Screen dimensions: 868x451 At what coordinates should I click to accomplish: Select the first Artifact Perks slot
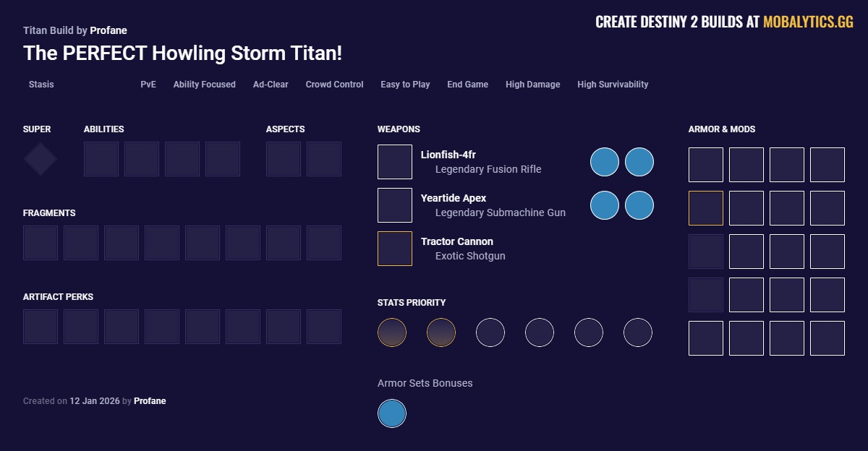coord(40,326)
